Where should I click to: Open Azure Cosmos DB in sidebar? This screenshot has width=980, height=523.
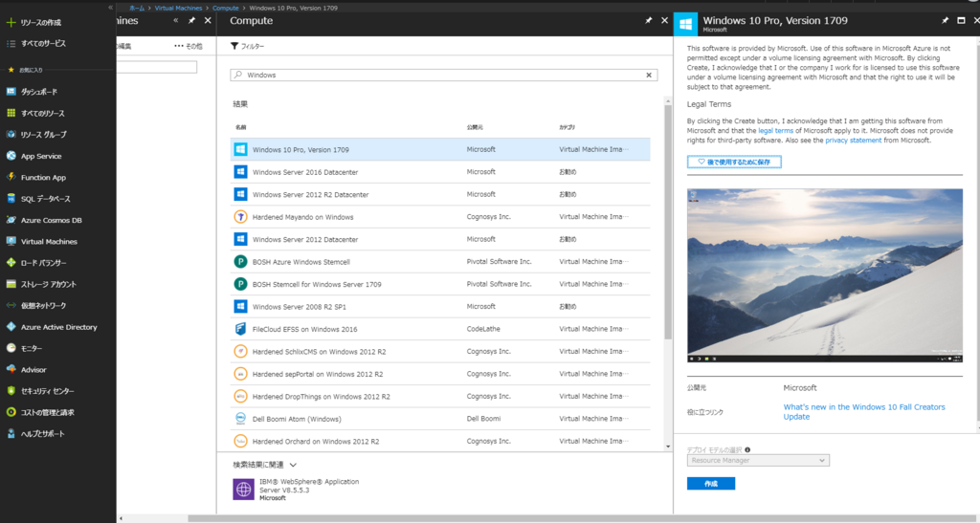pyautogui.click(x=52, y=220)
